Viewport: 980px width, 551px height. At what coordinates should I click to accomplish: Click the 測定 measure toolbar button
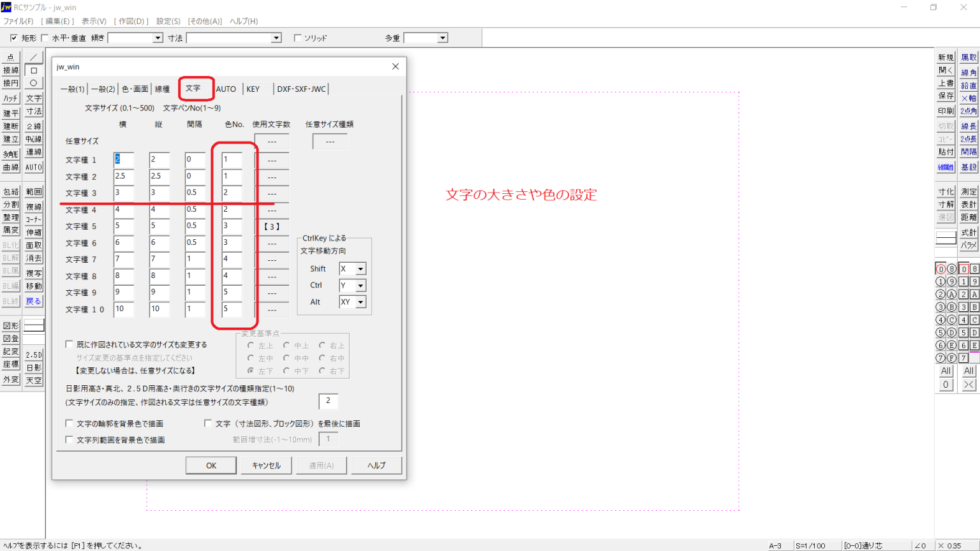click(x=969, y=192)
